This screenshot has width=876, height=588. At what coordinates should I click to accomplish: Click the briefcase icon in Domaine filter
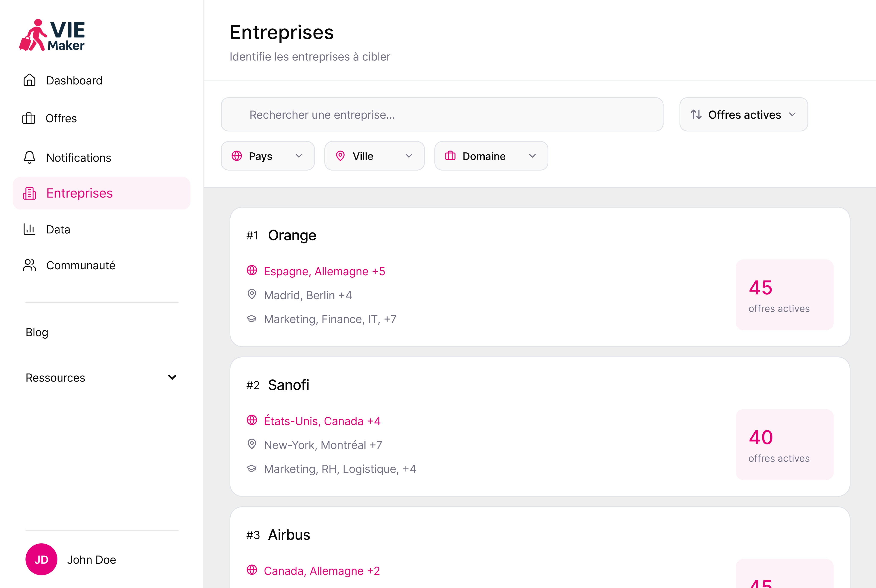click(450, 156)
